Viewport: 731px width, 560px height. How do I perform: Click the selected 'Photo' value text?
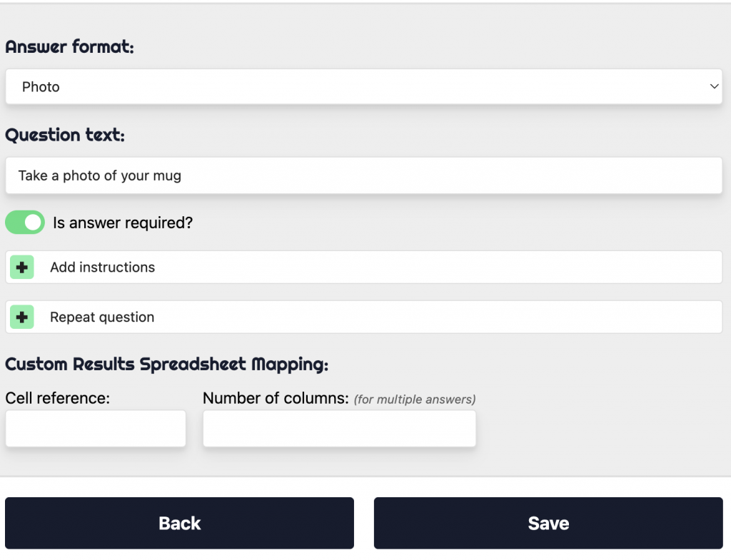[x=41, y=87]
